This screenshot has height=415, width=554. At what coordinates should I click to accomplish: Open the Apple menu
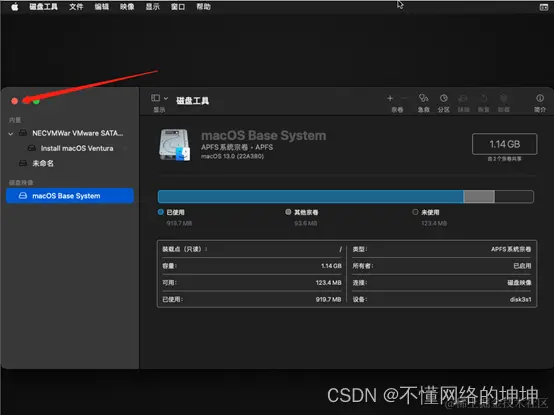(14, 7)
